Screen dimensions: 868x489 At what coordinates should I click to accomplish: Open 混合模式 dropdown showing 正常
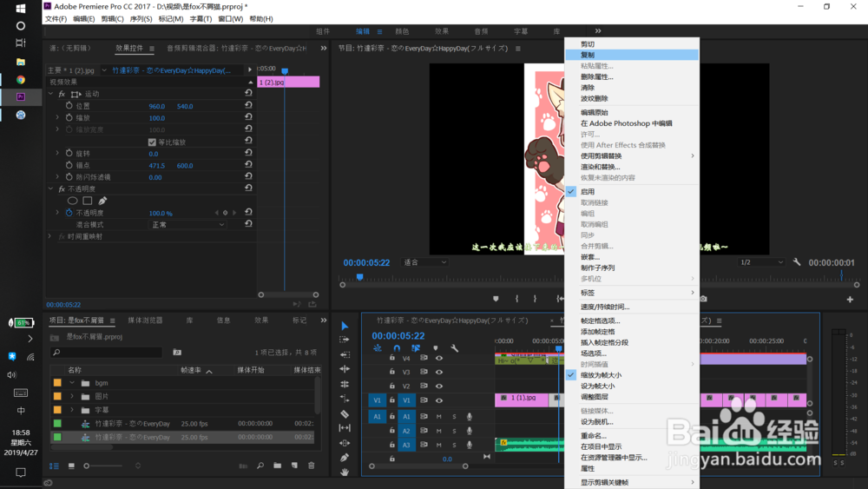187,225
